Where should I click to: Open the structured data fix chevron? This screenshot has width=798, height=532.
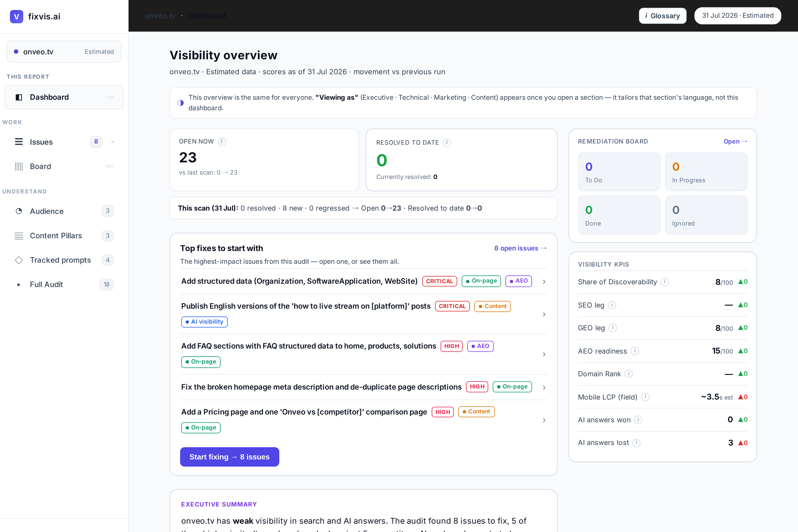[544, 282]
